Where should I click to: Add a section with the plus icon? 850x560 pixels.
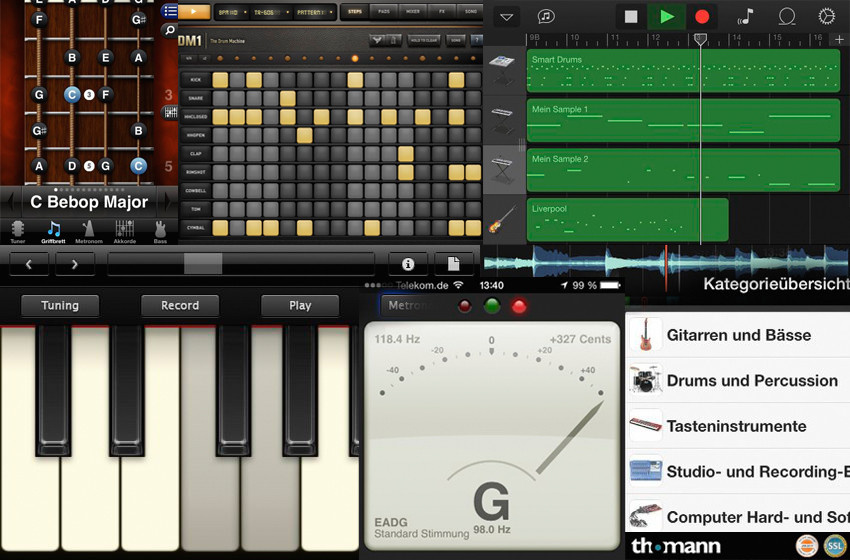(839, 39)
